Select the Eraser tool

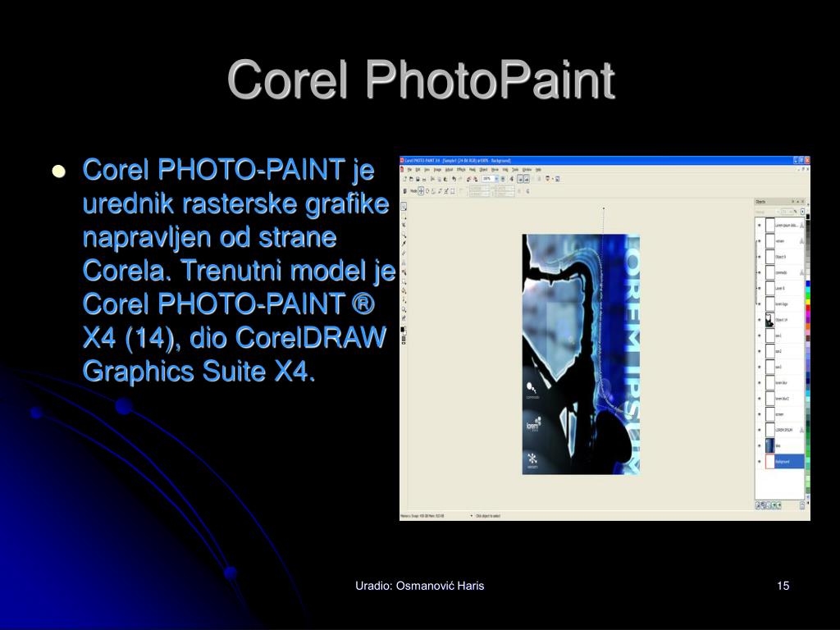point(404,253)
